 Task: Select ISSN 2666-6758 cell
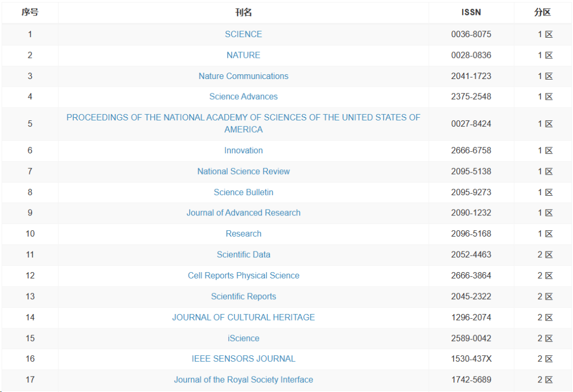(471, 151)
